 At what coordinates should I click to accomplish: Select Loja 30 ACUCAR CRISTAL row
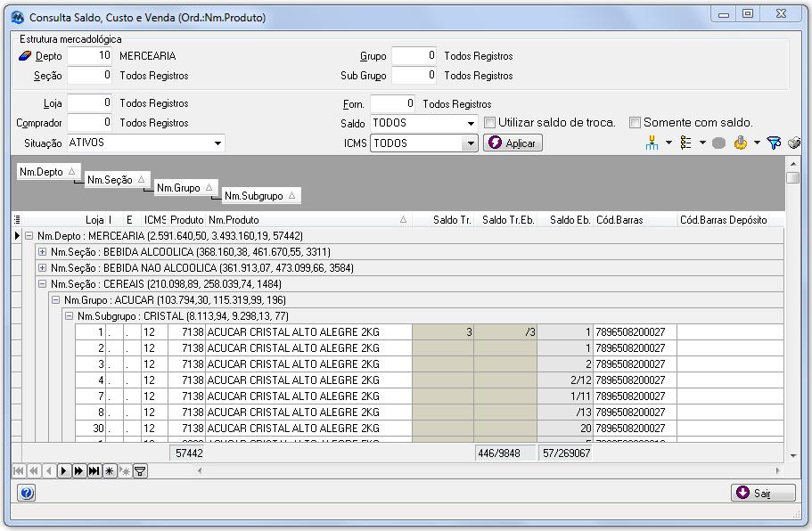click(x=430, y=429)
